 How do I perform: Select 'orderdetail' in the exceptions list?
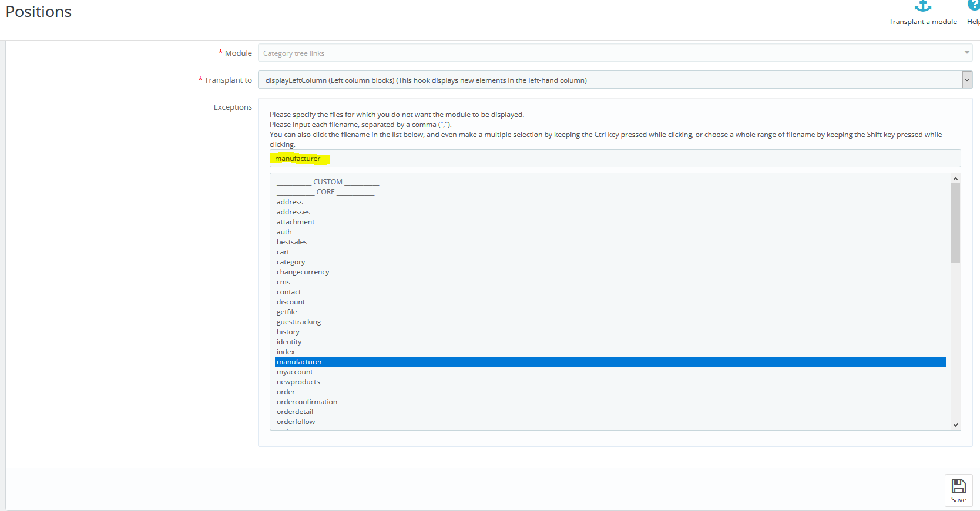click(610, 412)
